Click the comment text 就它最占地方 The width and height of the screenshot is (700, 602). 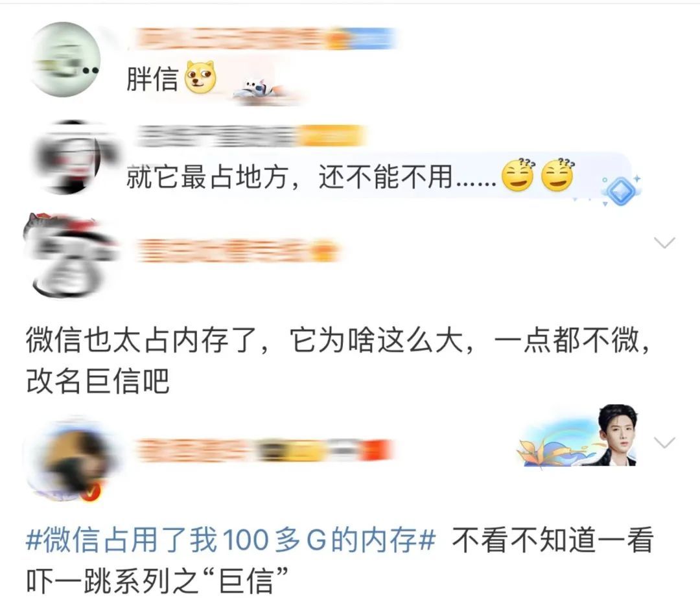(206, 177)
